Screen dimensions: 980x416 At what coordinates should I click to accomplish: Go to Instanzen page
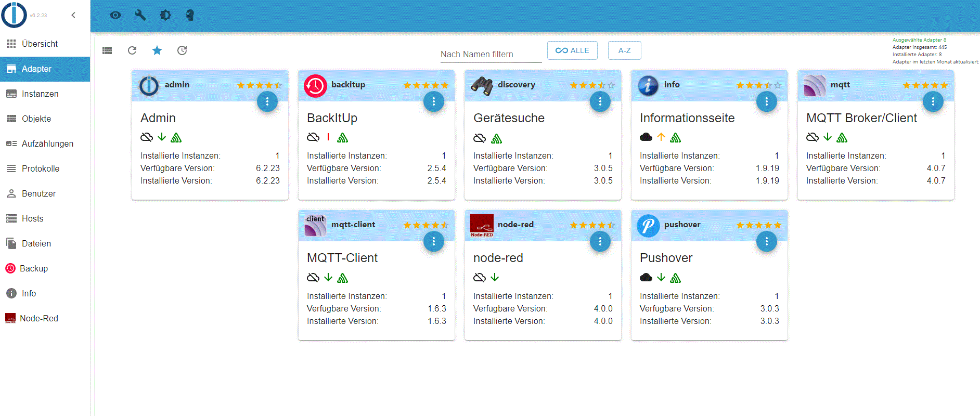click(x=45, y=94)
